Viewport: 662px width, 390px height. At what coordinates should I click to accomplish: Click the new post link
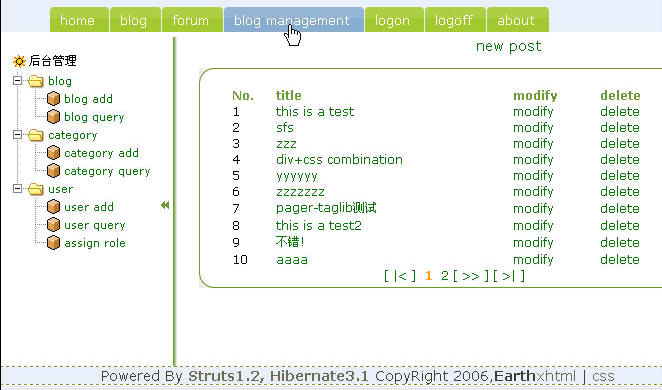508,46
